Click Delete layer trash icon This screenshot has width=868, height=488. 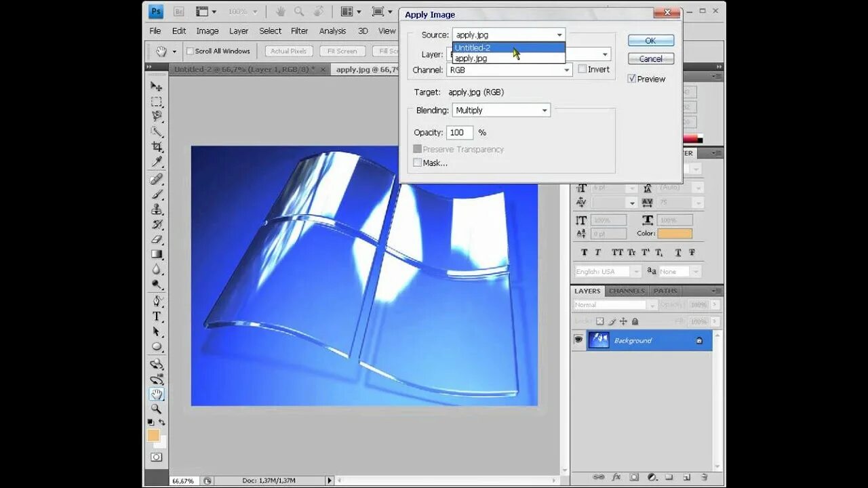click(x=704, y=477)
